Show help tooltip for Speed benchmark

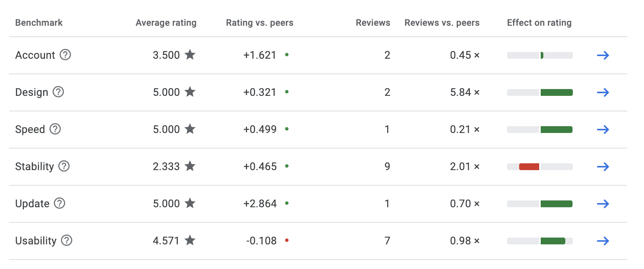pyautogui.click(x=55, y=129)
